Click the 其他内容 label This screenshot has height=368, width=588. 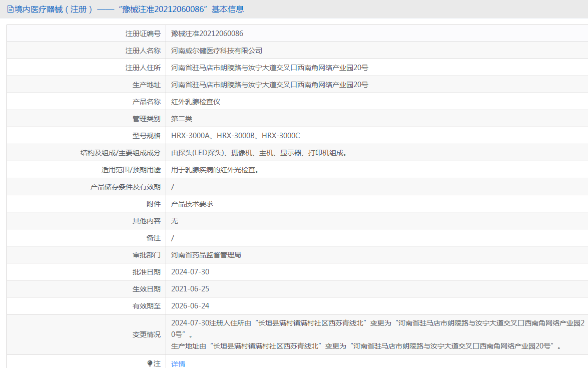click(146, 221)
